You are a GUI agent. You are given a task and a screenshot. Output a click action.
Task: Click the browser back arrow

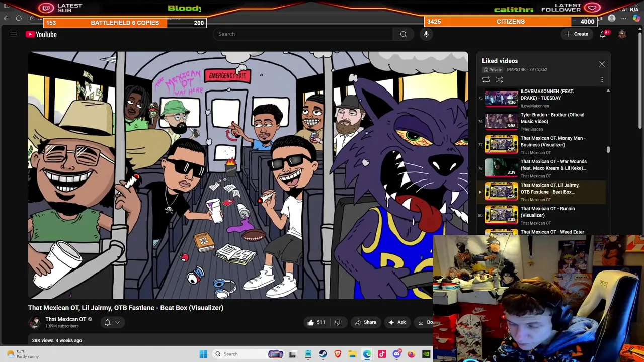[x=6, y=18]
